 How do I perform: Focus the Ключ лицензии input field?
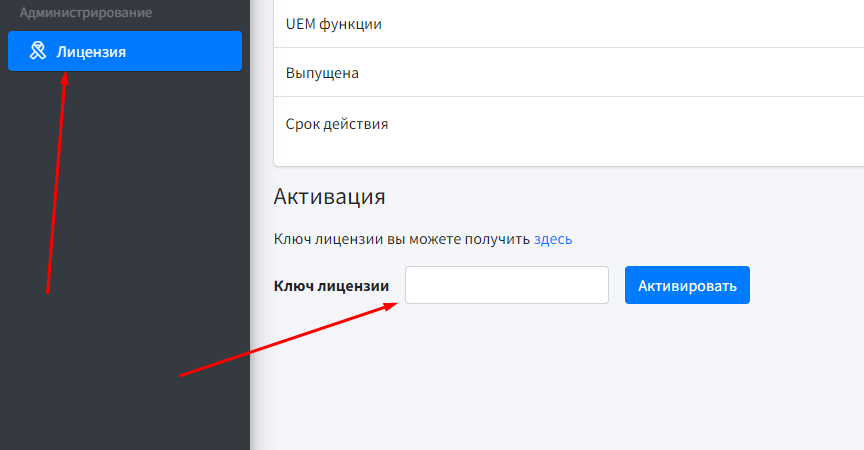[506, 285]
